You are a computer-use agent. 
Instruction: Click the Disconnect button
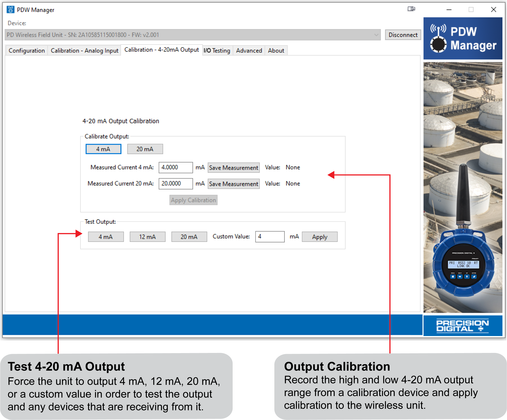(x=403, y=35)
